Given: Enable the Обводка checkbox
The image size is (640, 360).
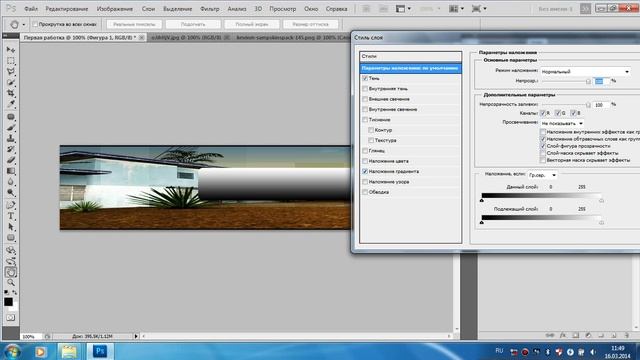Looking at the screenshot, I should tap(365, 192).
